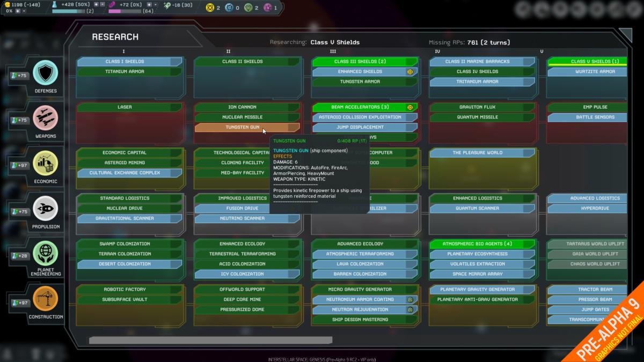
Task: Open the Planet Engineering globe icon
Action: coord(46,254)
